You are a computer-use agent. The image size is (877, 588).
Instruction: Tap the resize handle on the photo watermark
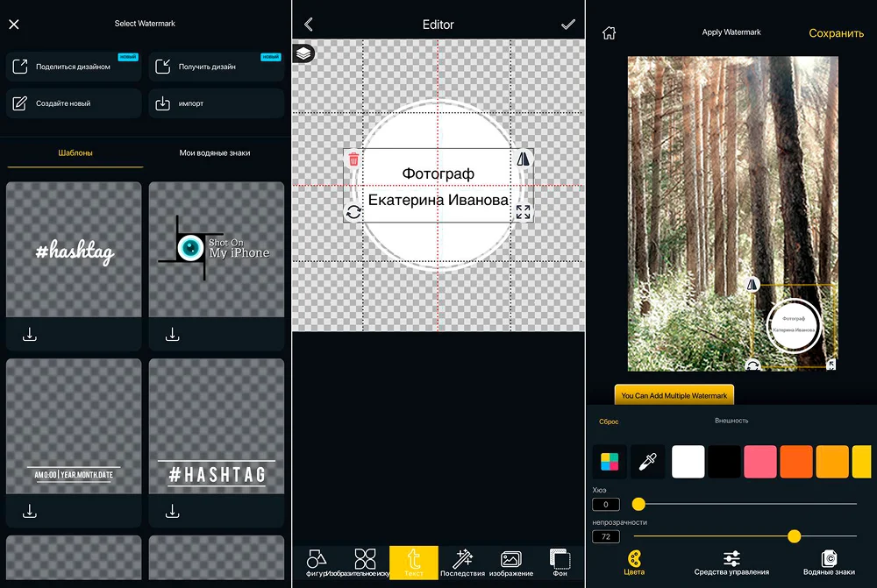[831, 365]
